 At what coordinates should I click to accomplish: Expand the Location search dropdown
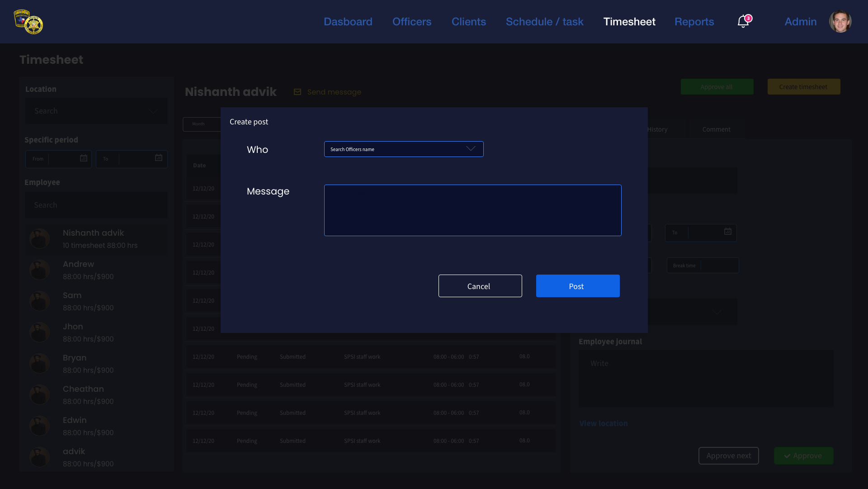pos(153,111)
